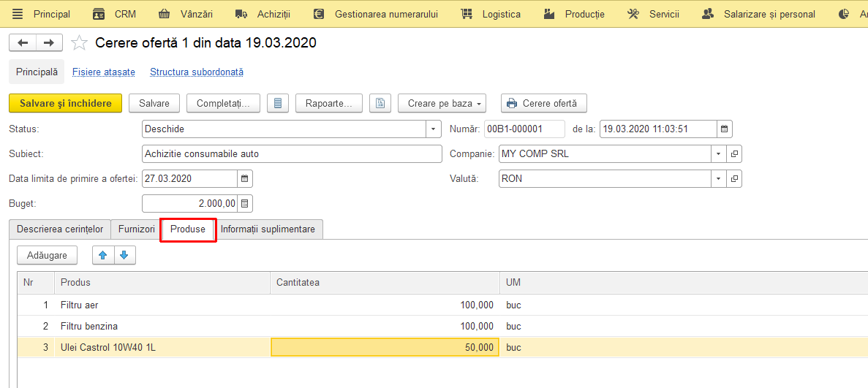The height and width of the screenshot is (388, 868).
Task: Switch to the Furnizori tab
Action: [136, 229]
